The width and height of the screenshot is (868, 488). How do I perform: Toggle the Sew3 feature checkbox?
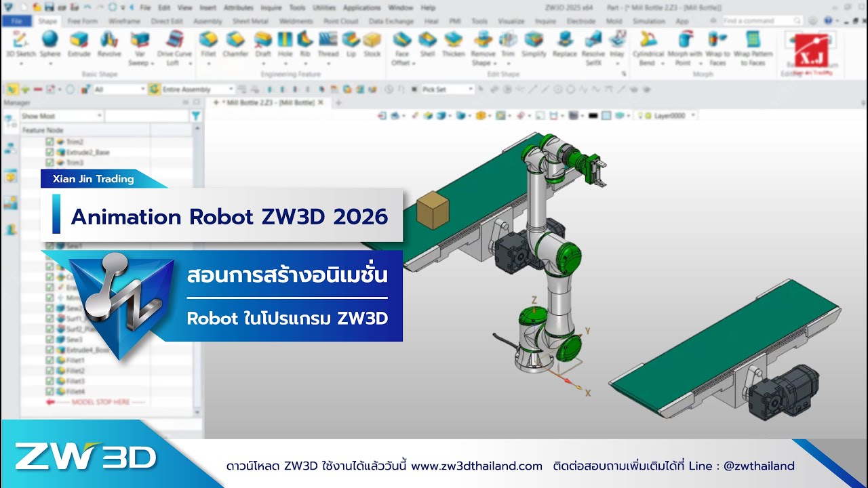(x=50, y=339)
